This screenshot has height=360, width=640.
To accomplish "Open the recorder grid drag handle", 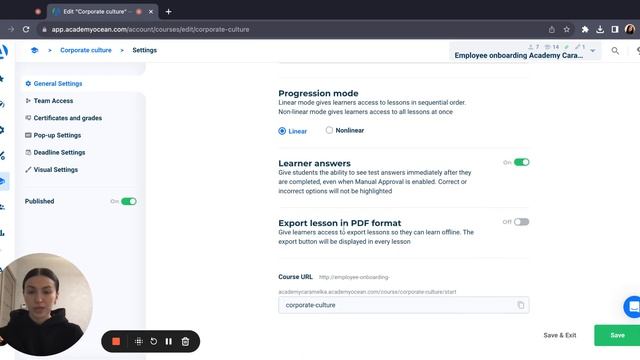I will click(138, 341).
